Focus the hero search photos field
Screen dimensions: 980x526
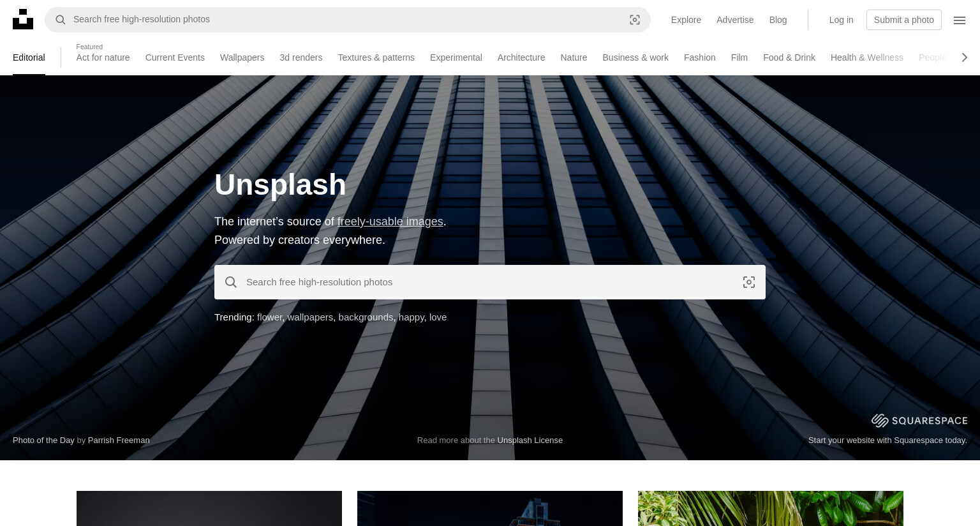click(x=490, y=282)
